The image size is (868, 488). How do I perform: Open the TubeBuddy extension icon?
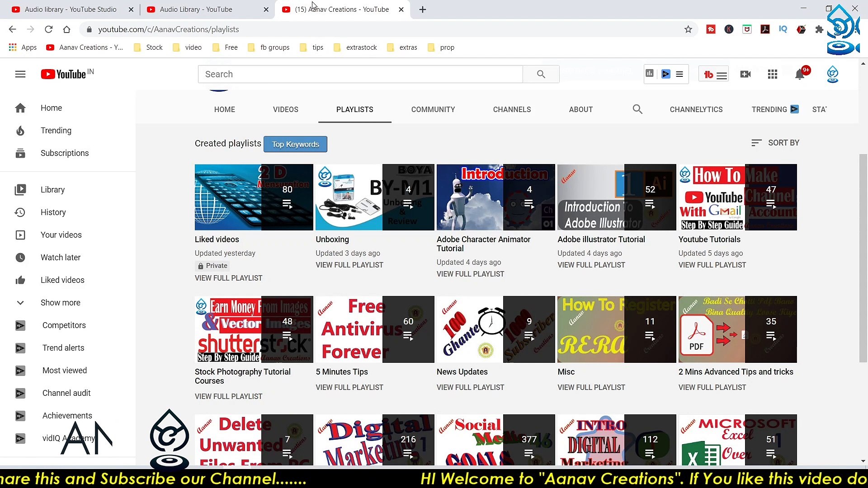pos(711,29)
